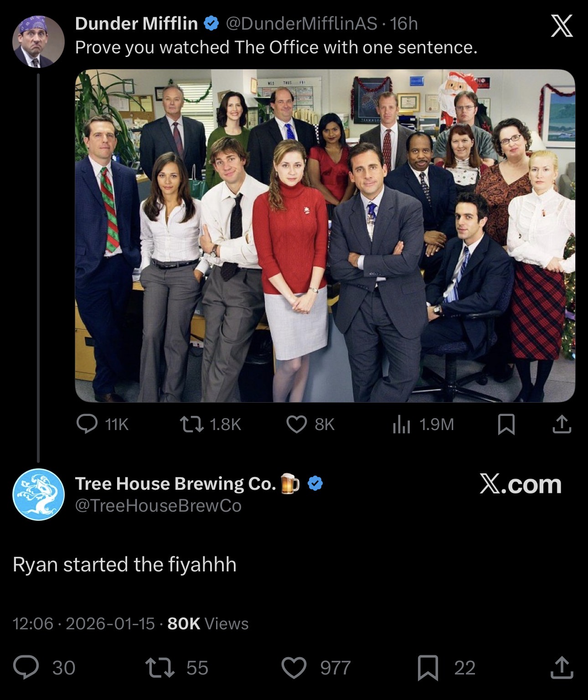Share the Dunder Mifflin post
This screenshot has height=700, width=588.
pos(562,425)
